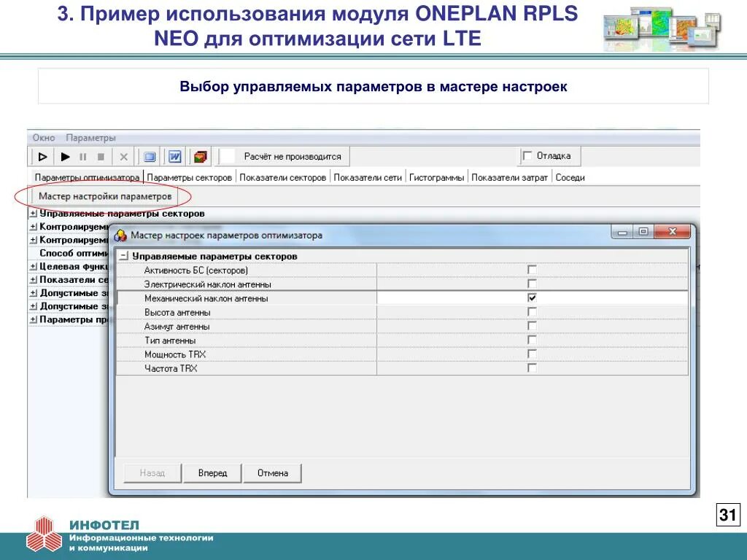Image resolution: width=747 pixels, height=560 pixels.
Task: Open the Окно menu
Action: (44, 138)
